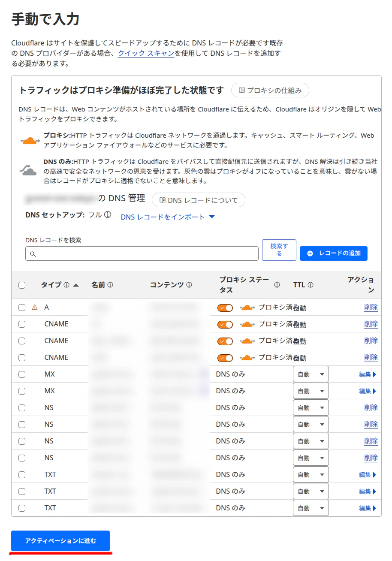Click 削除 for the first NS record
The width and height of the screenshot is (392, 561).
371,407
